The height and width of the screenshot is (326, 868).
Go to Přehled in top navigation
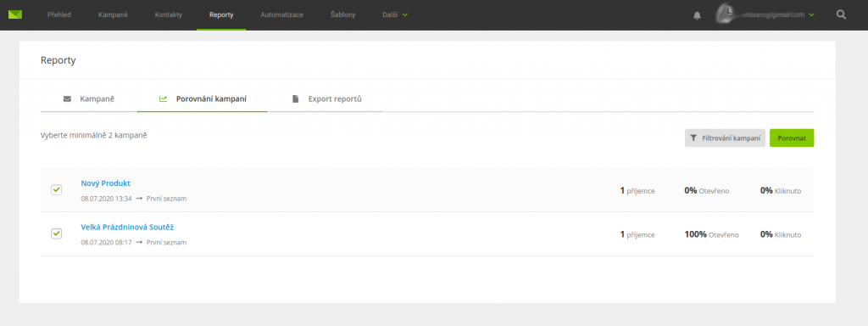coord(59,15)
